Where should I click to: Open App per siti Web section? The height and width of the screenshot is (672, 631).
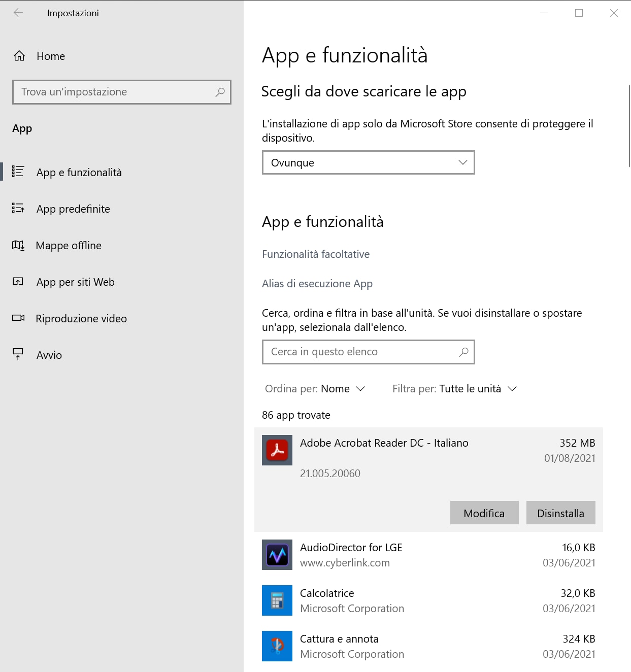122,282
